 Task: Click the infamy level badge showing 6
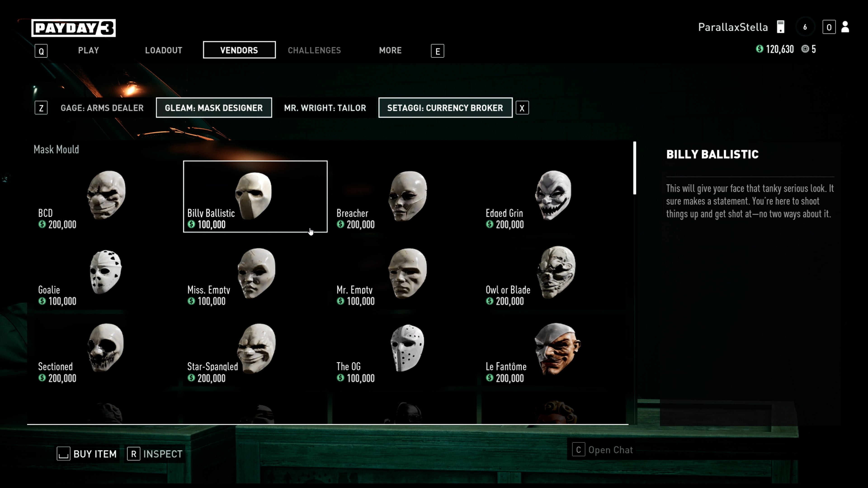(x=805, y=27)
